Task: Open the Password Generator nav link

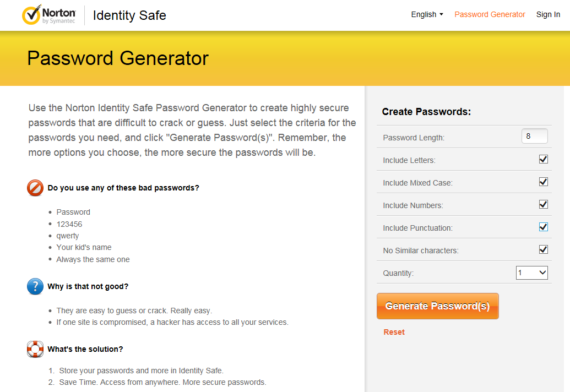Action: coord(490,15)
